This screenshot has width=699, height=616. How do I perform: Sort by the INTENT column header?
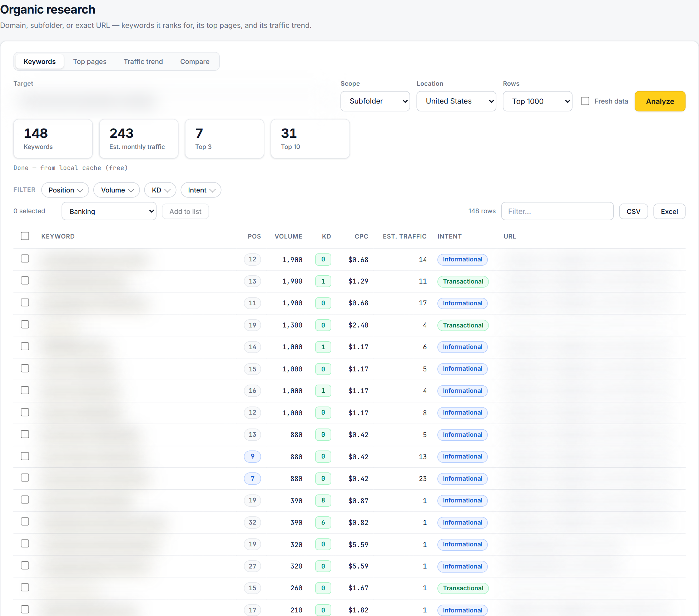[x=450, y=236]
